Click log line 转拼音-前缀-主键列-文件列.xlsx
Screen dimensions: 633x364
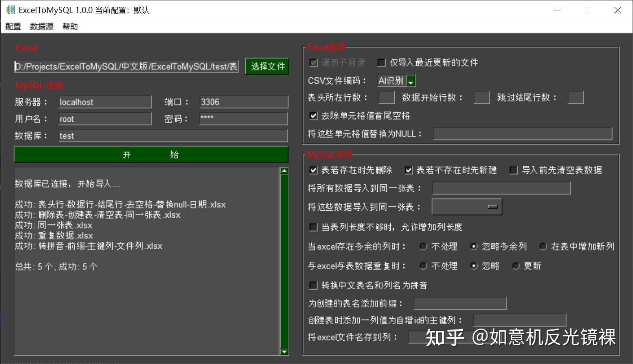tap(89, 246)
